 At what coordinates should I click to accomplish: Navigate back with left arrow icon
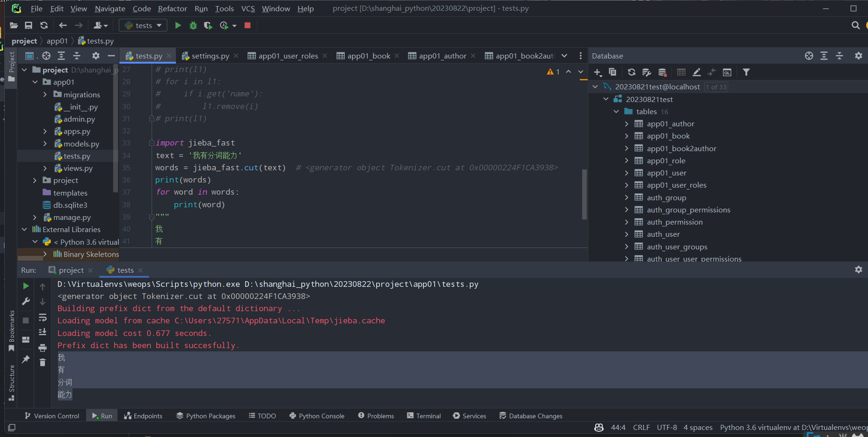pyautogui.click(x=63, y=25)
